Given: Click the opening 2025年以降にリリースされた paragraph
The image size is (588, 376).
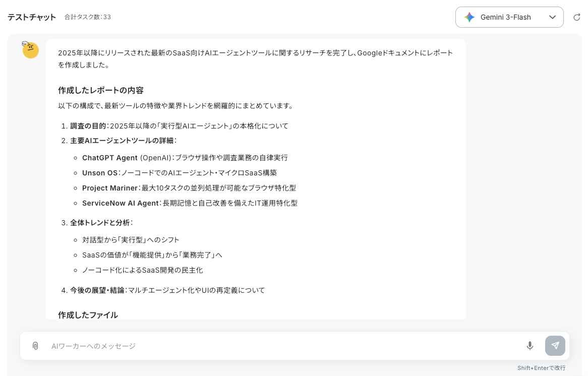Looking at the screenshot, I should pyautogui.click(x=255, y=59).
